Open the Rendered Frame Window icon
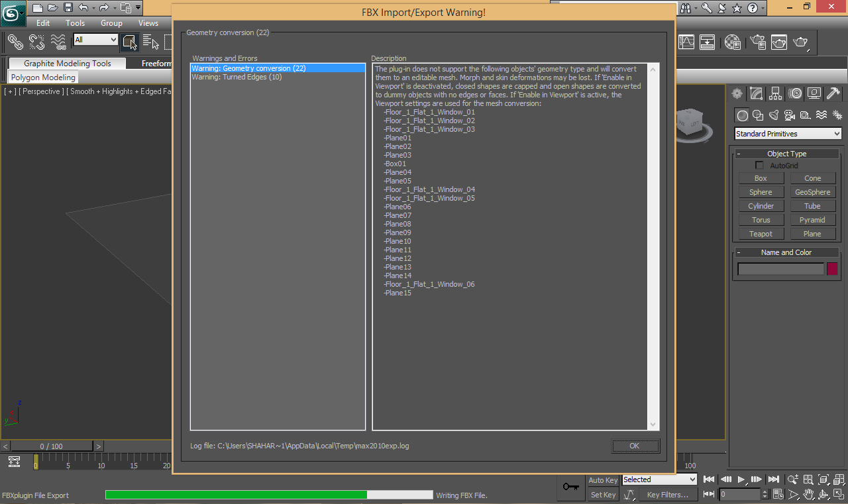Screen dimensions: 848x504 [778, 42]
